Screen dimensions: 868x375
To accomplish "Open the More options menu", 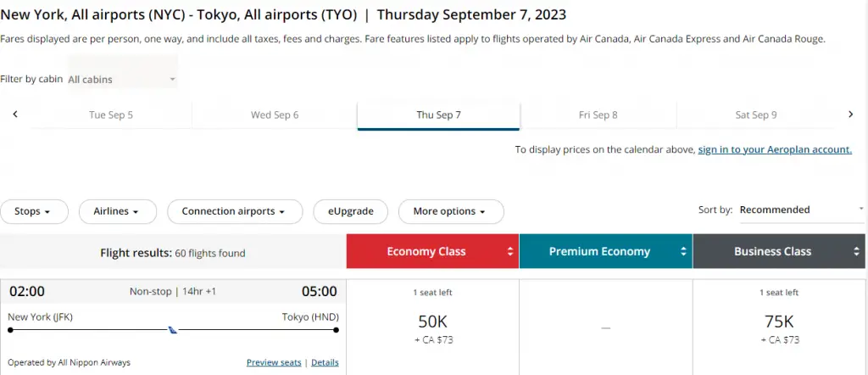I will coord(451,211).
